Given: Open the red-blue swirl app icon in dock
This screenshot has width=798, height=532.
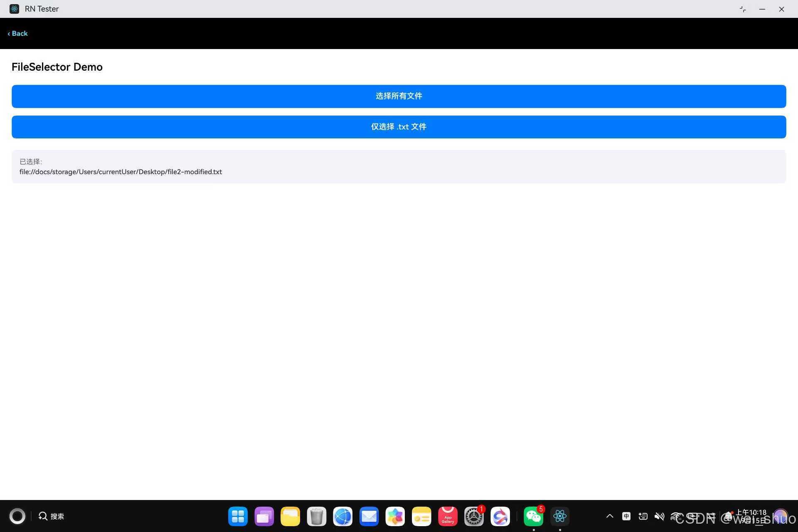Looking at the screenshot, I should [500, 517].
